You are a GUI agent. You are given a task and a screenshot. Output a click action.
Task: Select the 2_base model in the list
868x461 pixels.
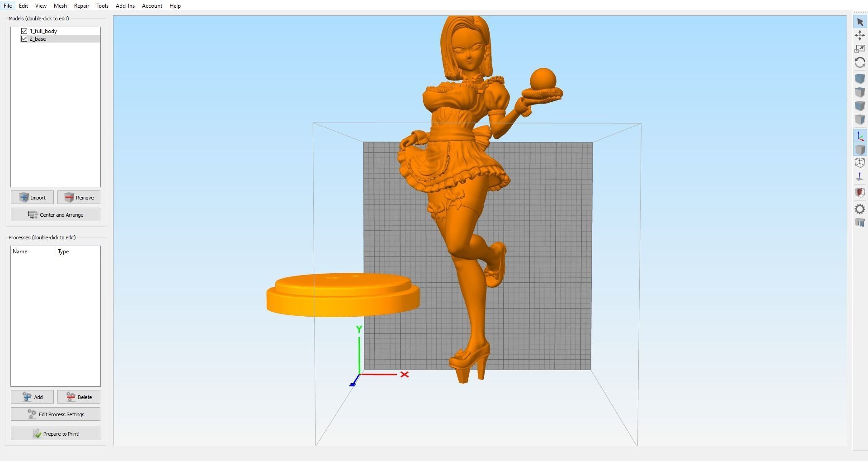pos(38,39)
